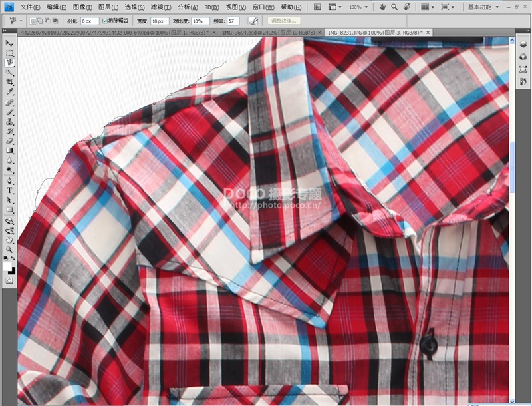This screenshot has width=532, height=406.
Task: Select the Type tool (T)
Action: (x=10, y=190)
